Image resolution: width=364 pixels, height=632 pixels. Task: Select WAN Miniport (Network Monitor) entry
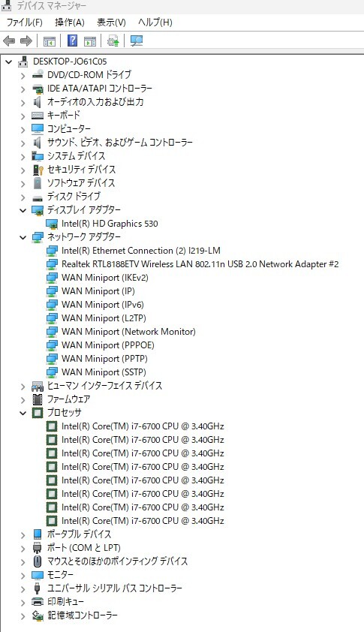(x=128, y=332)
